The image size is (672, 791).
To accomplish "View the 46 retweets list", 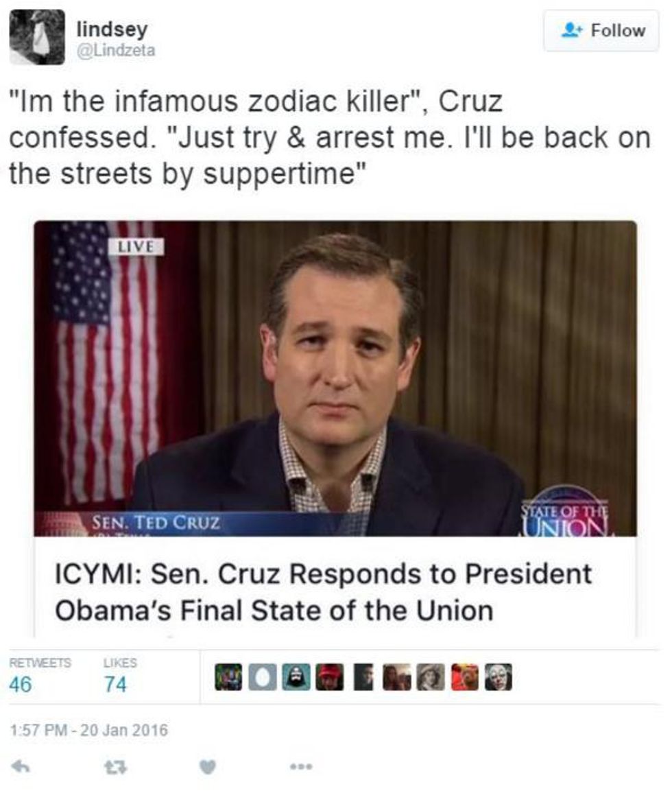I will [21, 684].
